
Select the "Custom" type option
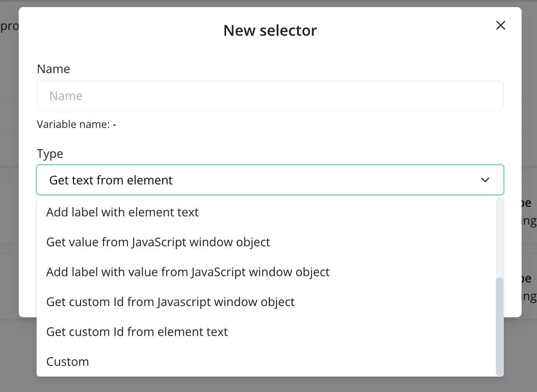pyautogui.click(x=68, y=362)
